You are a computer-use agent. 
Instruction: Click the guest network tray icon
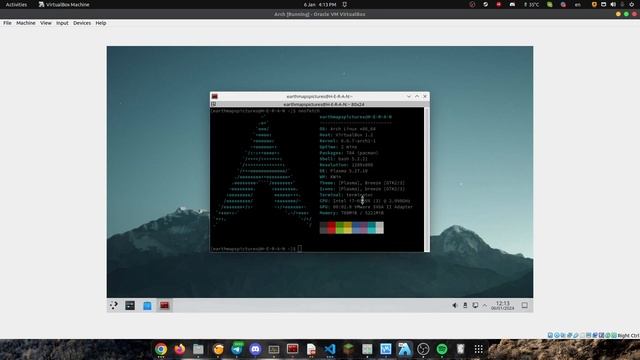coord(475,305)
